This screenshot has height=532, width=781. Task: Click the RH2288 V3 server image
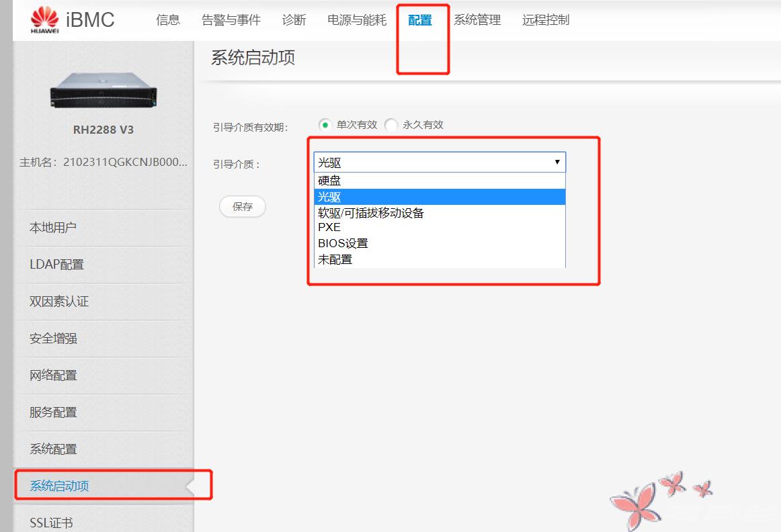102,89
